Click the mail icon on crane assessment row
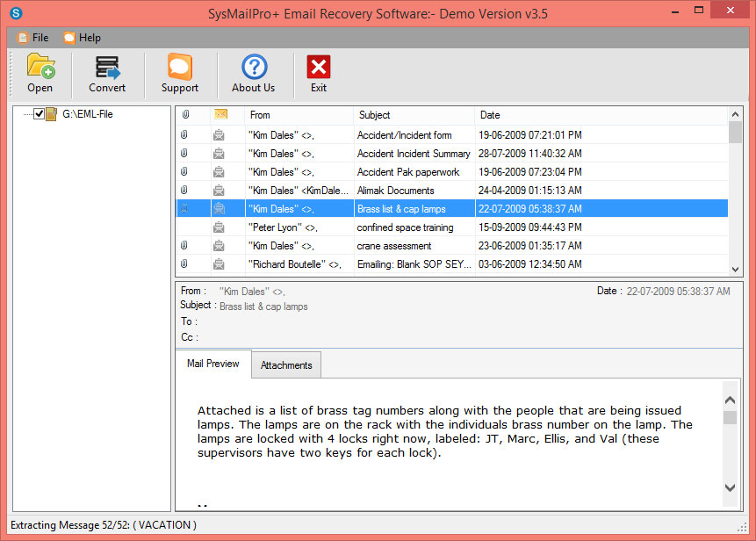This screenshot has width=756, height=541. coord(219,245)
